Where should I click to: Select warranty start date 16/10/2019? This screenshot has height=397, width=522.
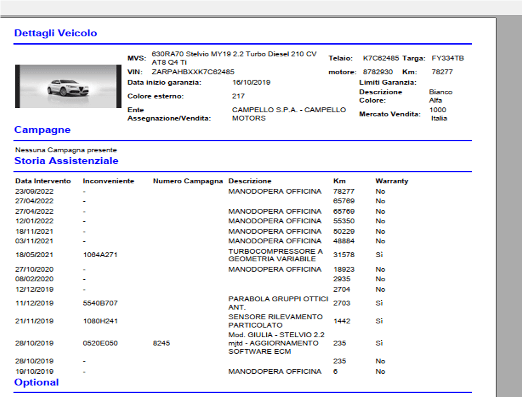251,82
